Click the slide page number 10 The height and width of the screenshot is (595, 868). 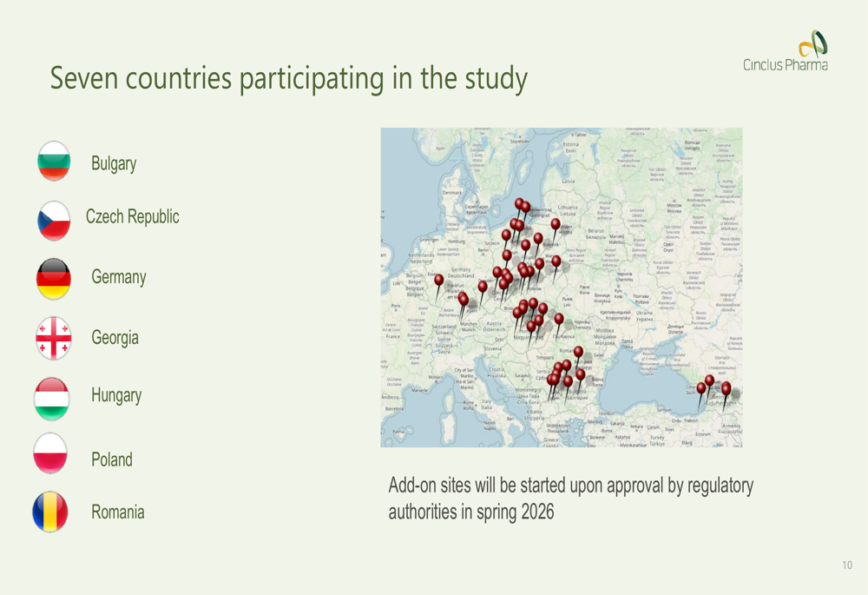[x=846, y=565]
